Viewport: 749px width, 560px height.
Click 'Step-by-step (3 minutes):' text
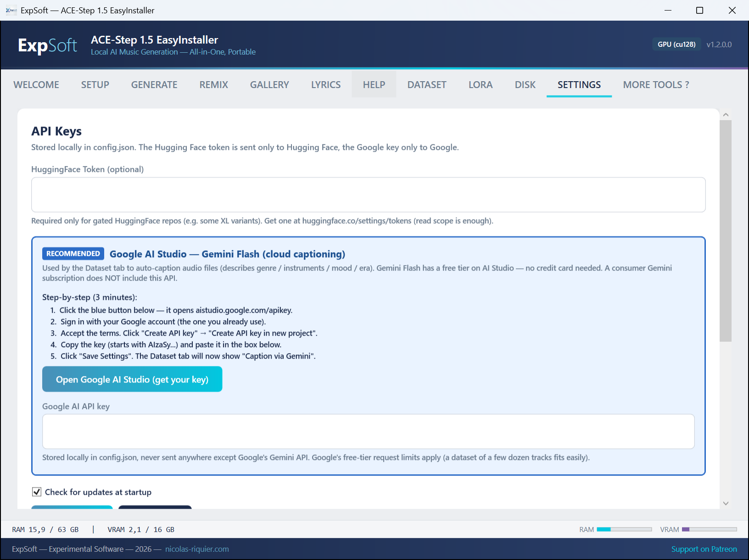tap(89, 297)
